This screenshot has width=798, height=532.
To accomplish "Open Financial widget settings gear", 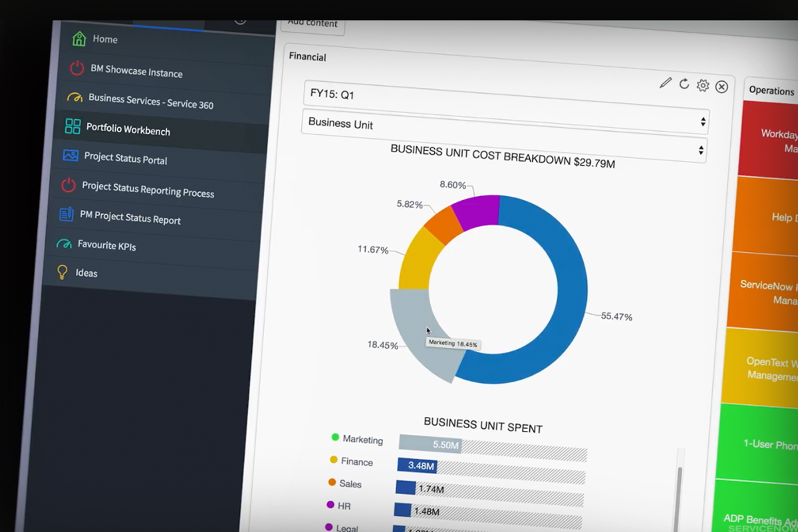I will click(x=702, y=85).
